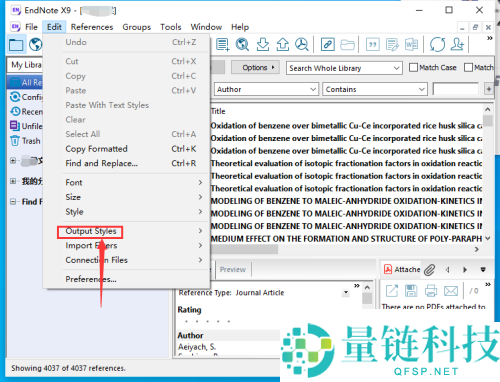The height and width of the screenshot is (382, 500).
Task: Open the References menu
Action: point(92,27)
